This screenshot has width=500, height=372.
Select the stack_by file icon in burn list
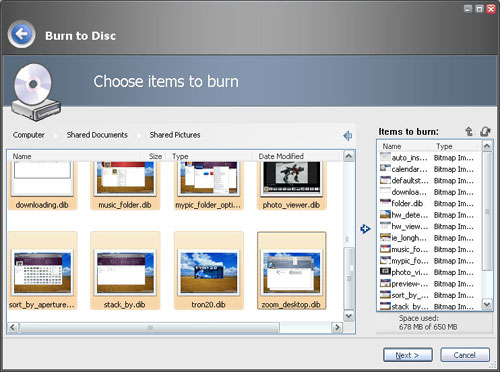(385, 306)
